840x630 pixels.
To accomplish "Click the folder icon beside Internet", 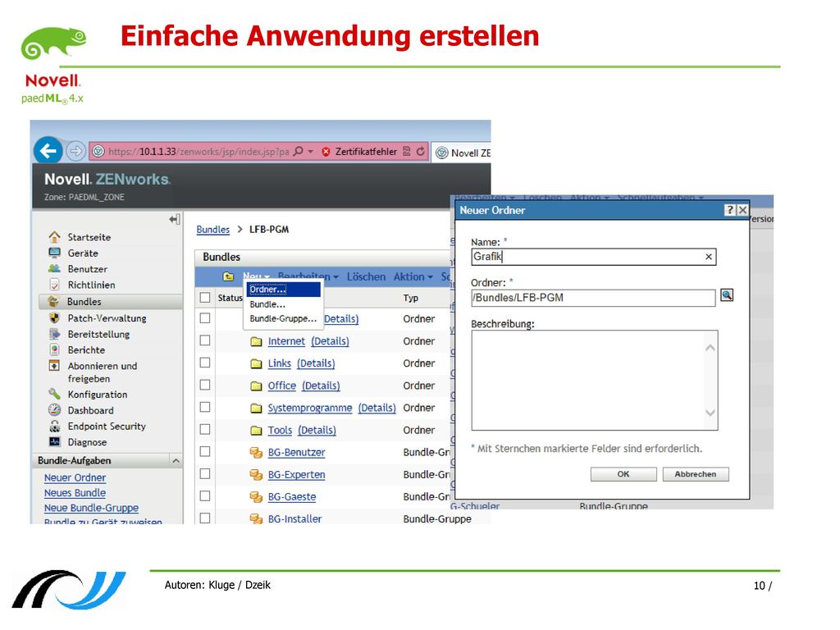I will coord(256,341).
